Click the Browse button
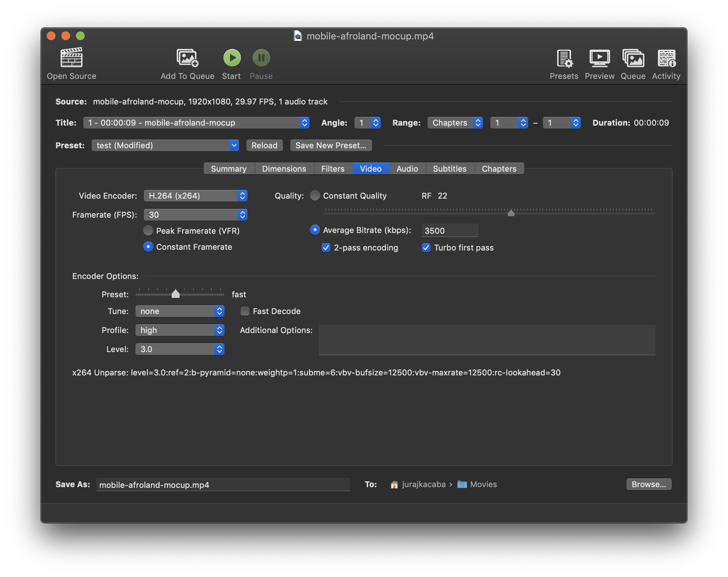This screenshot has height=577, width=728. click(x=649, y=484)
